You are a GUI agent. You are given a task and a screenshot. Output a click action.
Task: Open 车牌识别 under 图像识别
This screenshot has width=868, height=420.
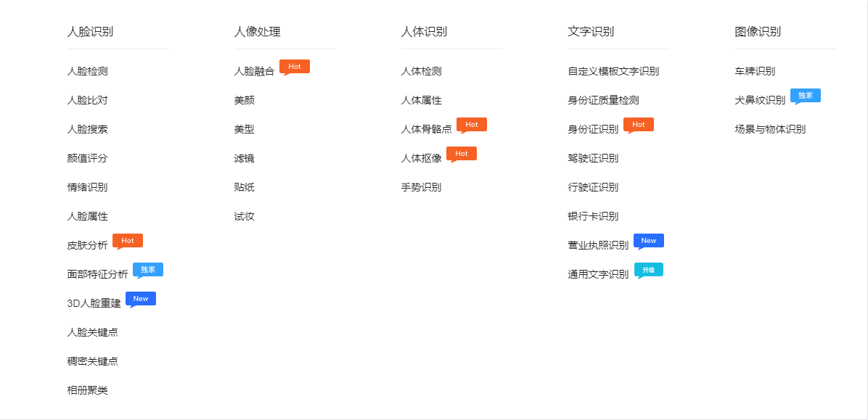click(x=755, y=71)
